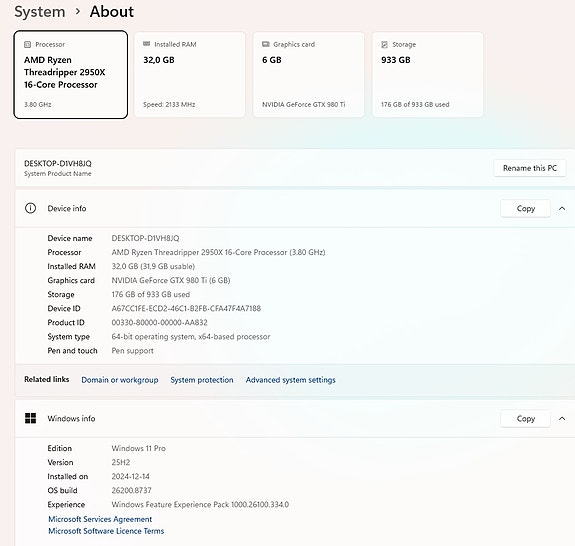The height and width of the screenshot is (546, 575).
Task: Click the breadcrumb chevron after System
Action: pos(77,11)
